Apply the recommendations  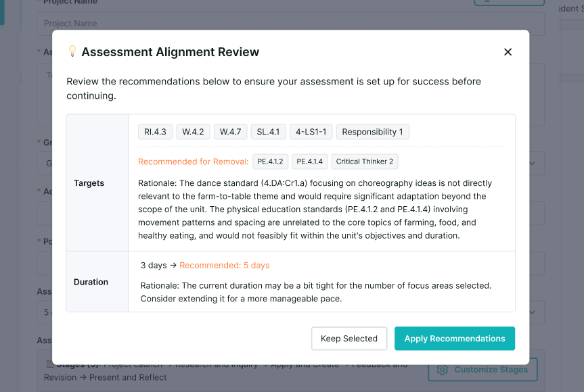(x=455, y=339)
